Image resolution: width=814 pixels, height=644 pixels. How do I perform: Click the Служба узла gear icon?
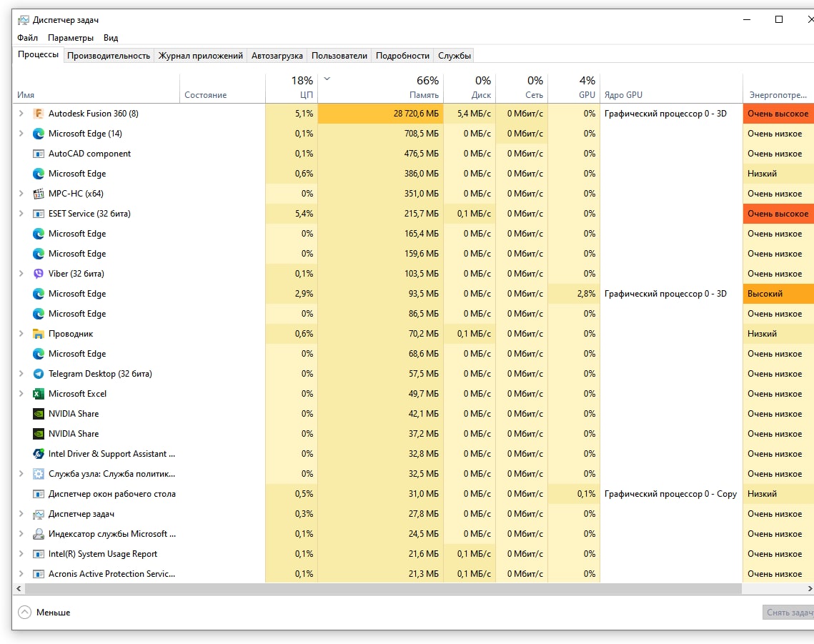point(39,474)
